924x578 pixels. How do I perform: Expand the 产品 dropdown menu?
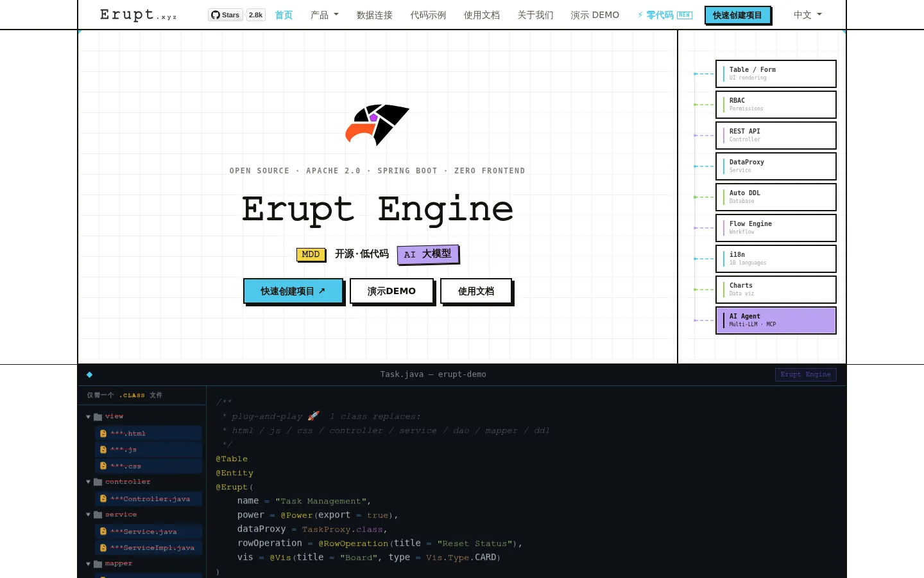[324, 15]
